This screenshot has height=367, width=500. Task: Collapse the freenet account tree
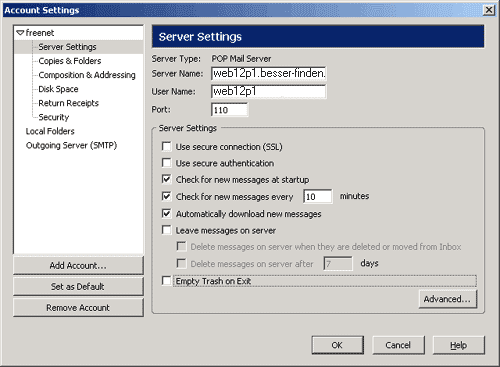(x=20, y=33)
